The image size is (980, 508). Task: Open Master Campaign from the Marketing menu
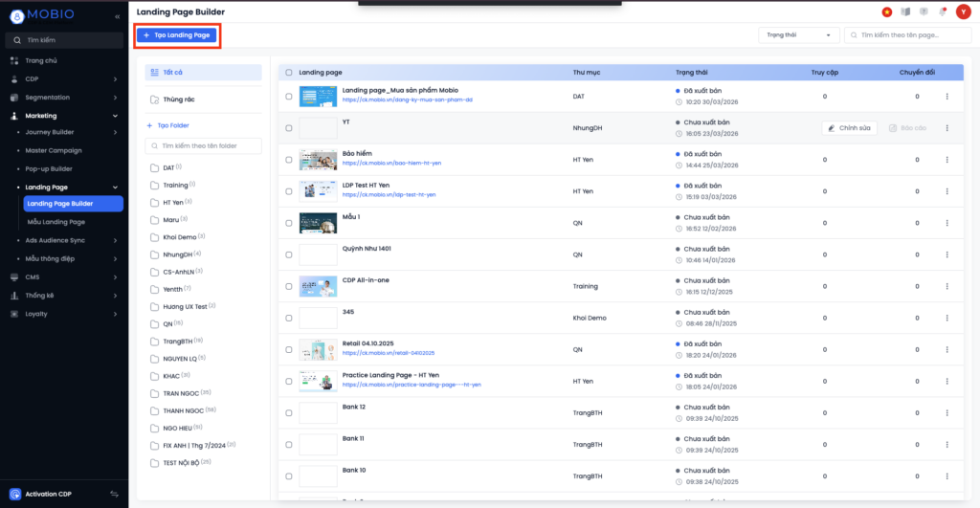click(54, 150)
